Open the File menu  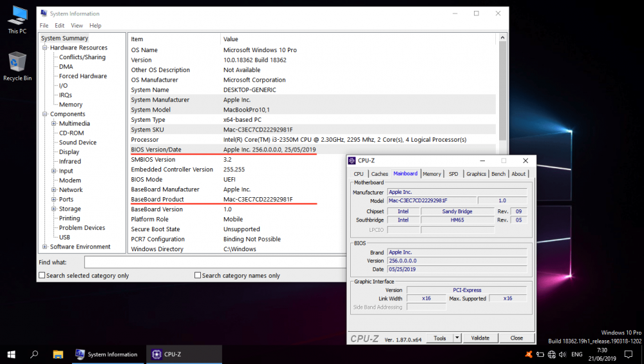click(x=44, y=26)
